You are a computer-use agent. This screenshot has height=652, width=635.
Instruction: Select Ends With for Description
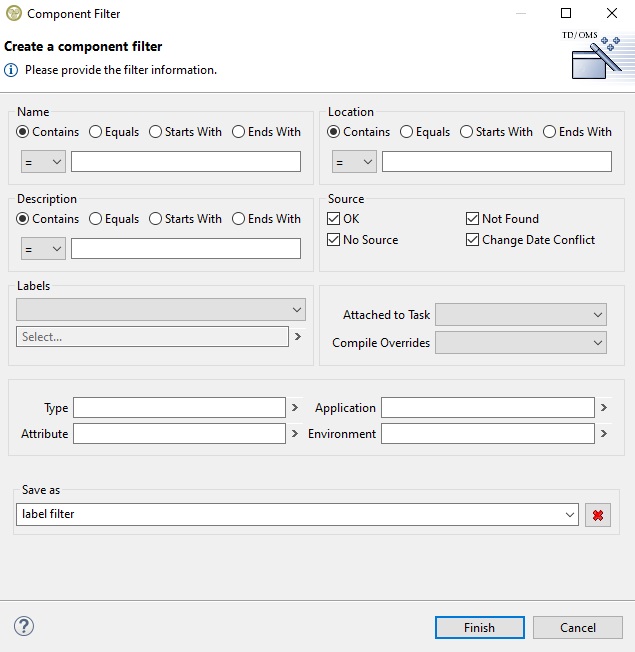coord(239,219)
